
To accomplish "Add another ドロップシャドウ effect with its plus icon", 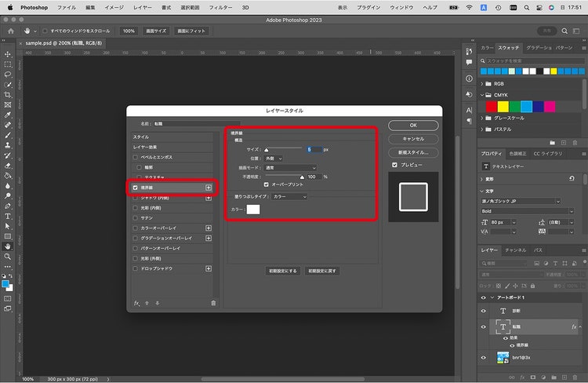I will click(x=209, y=268).
